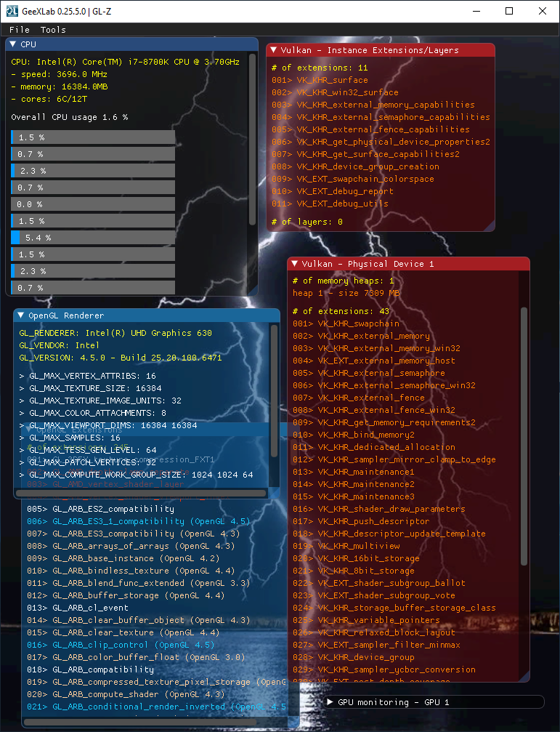The image size is (560, 732).
Task: Collapse the CPU panel
Action: 13,44
